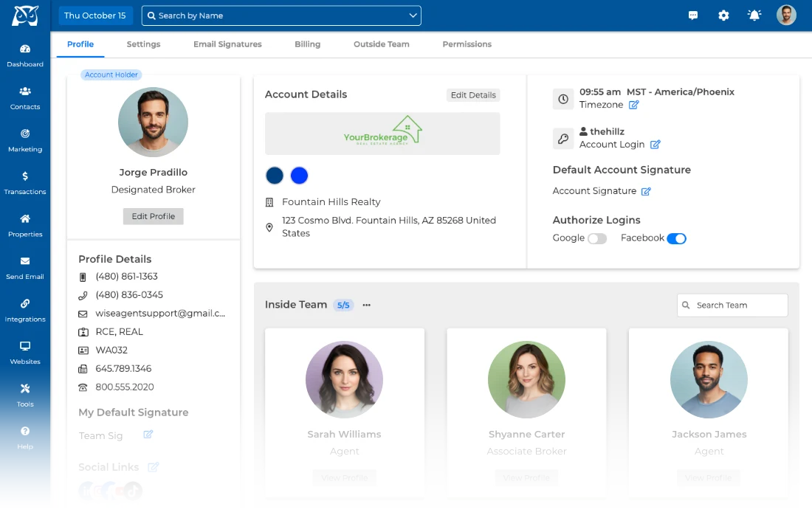Open settings gear icon in header
The image size is (812, 518).
click(x=723, y=15)
